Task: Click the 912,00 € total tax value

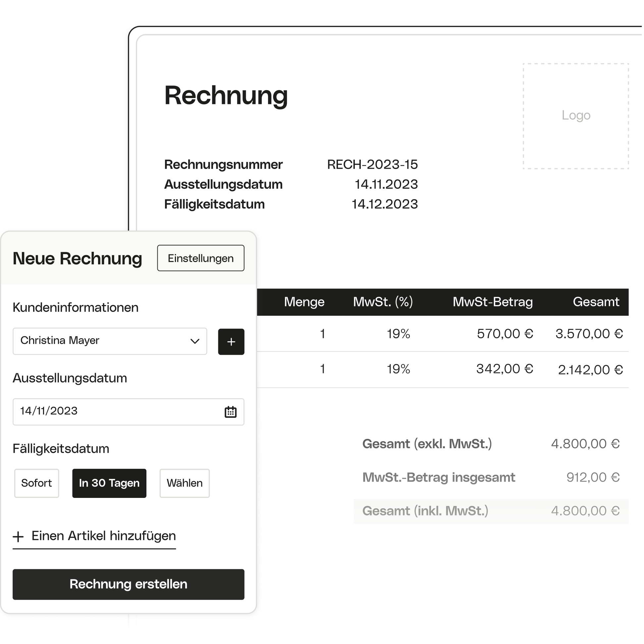Action: click(593, 477)
